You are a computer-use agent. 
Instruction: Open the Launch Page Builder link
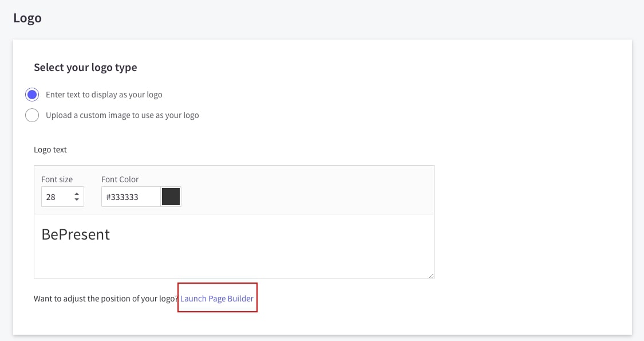pyautogui.click(x=217, y=299)
